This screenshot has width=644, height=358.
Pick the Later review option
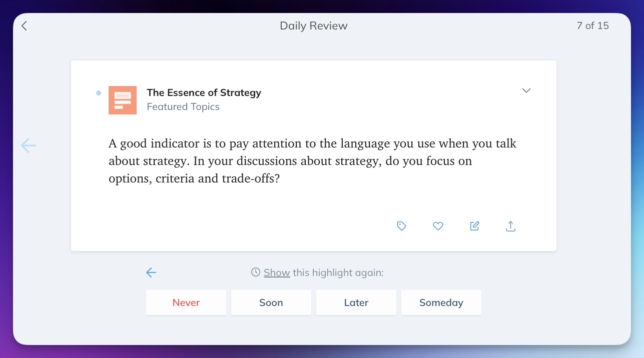356,302
